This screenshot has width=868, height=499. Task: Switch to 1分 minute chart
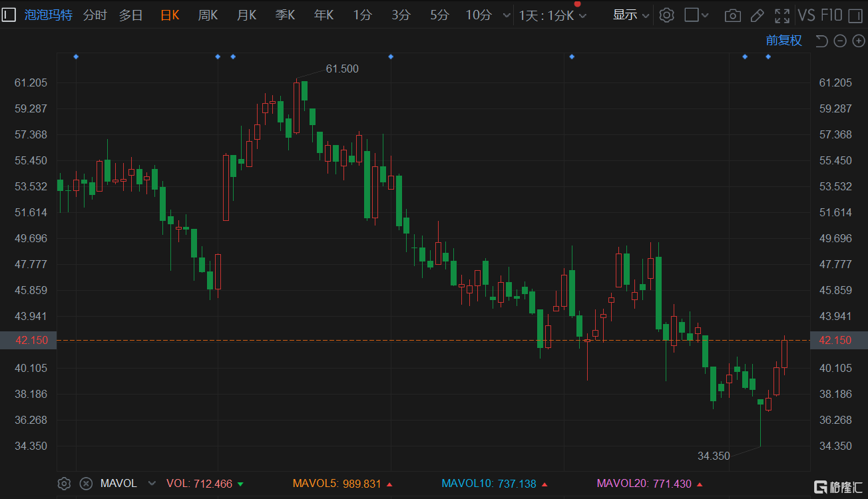[x=362, y=15]
